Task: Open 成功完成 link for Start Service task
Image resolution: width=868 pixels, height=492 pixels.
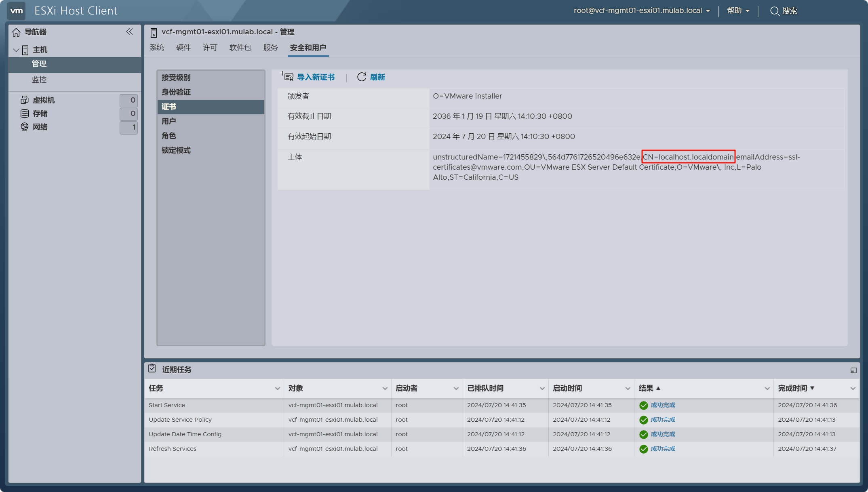Action: (663, 405)
